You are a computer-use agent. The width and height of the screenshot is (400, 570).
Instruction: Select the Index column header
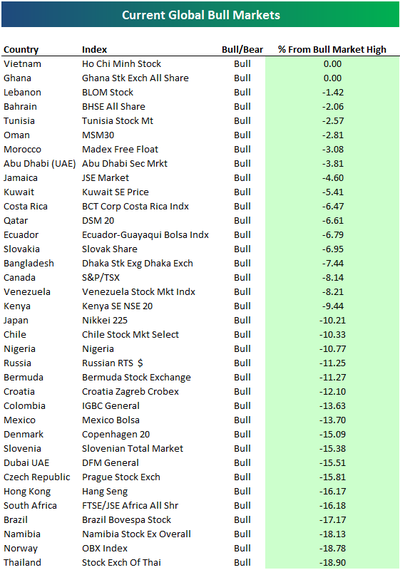click(95, 49)
